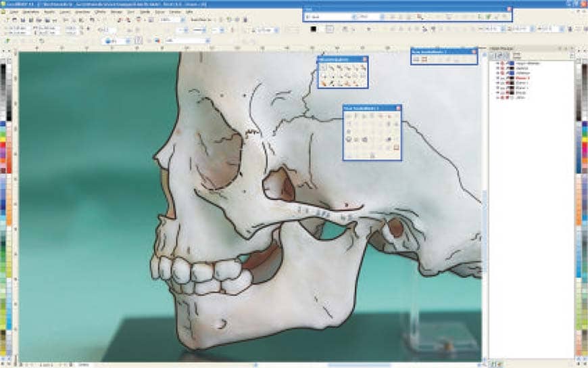Select the Pick tool in the floating toolbox
This screenshot has height=368, width=588.
[324, 68]
